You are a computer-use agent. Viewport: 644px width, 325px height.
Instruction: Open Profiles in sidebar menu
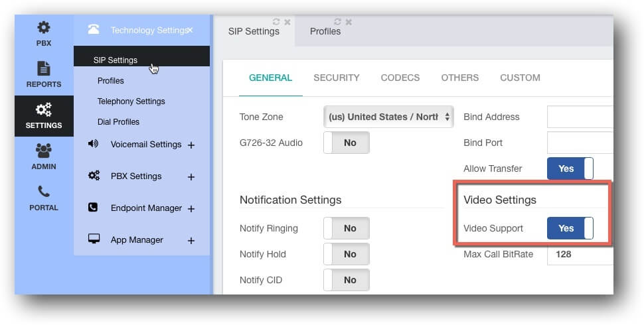(x=110, y=81)
